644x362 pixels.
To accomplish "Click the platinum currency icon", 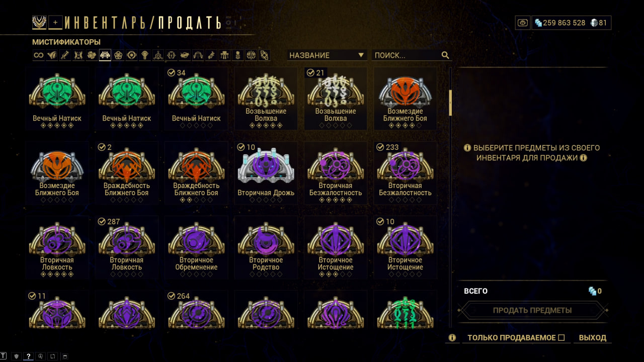I will (594, 23).
